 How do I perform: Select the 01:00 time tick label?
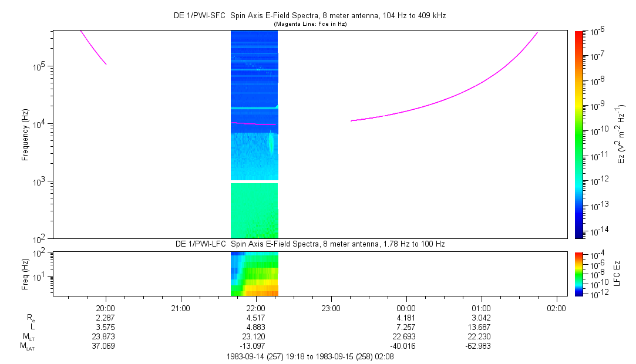(x=482, y=308)
